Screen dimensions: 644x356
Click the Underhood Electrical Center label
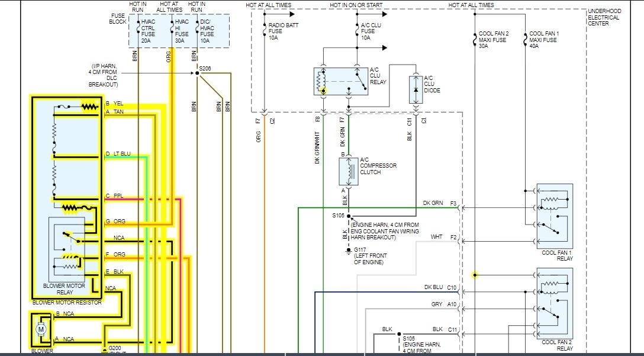[x=604, y=17]
